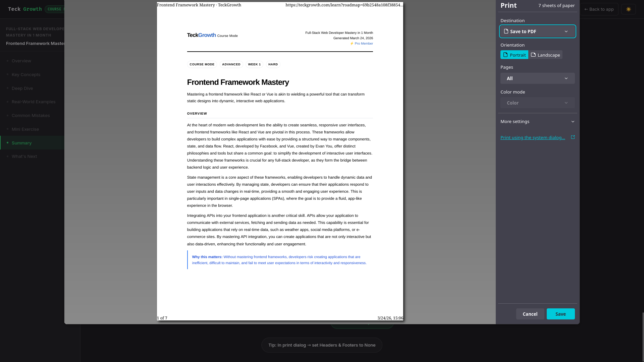Open the Destination Save to PDF dropdown
The image size is (644, 362).
pos(538,32)
